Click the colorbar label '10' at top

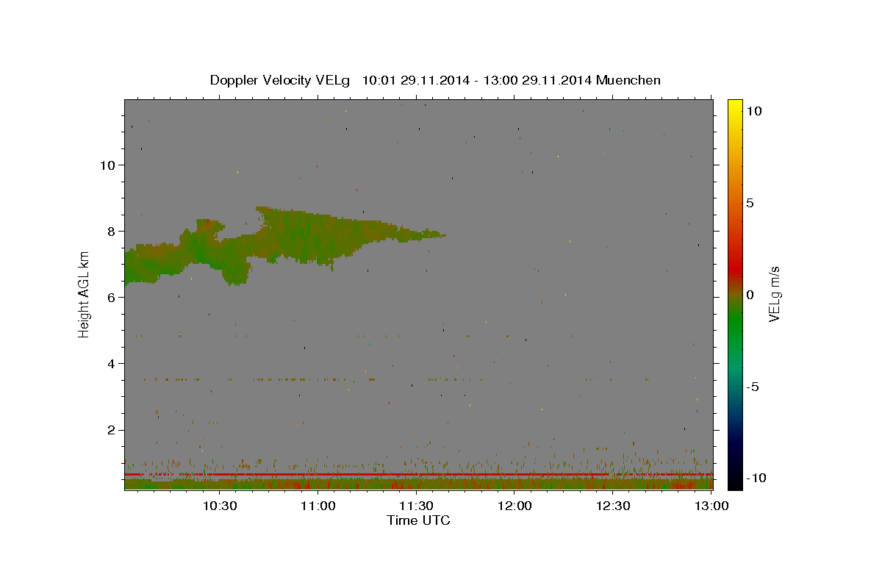coord(753,110)
